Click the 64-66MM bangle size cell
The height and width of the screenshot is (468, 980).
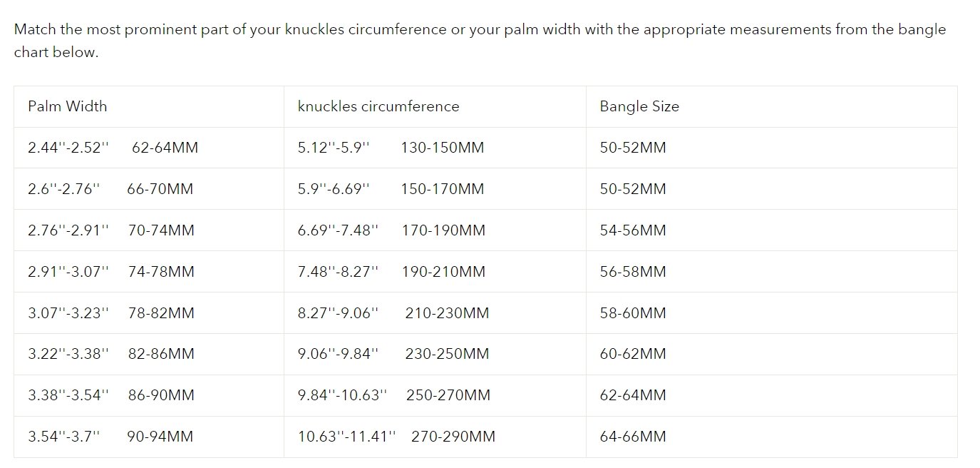tap(633, 437)
